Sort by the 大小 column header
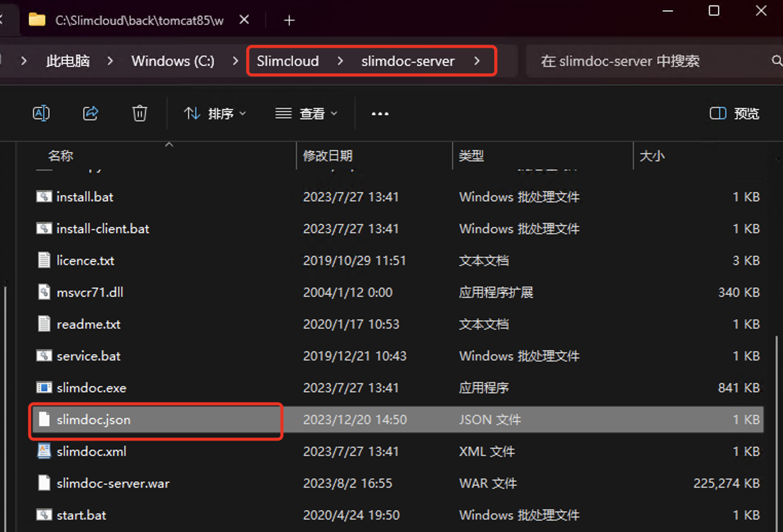Viewport: 783px width, 532px height. [x=652, y=156]
